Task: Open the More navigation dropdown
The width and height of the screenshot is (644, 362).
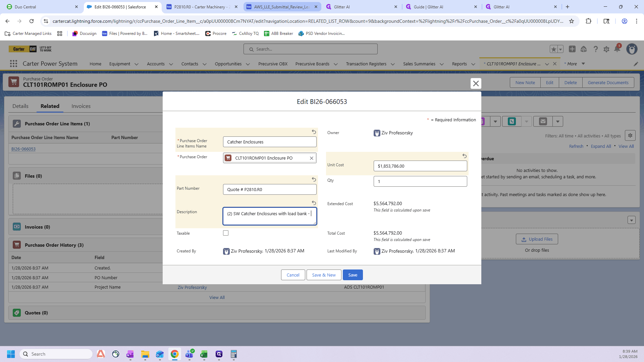Action: 575,64
